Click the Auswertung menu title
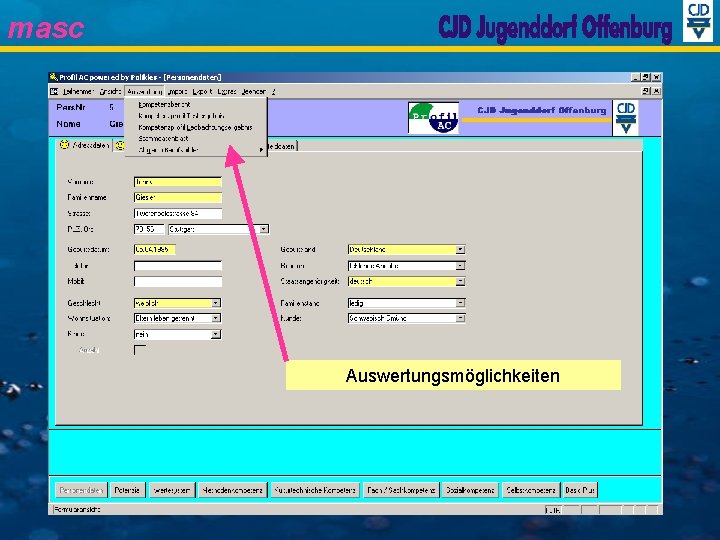The image size is (720, 540). [145, 92]
